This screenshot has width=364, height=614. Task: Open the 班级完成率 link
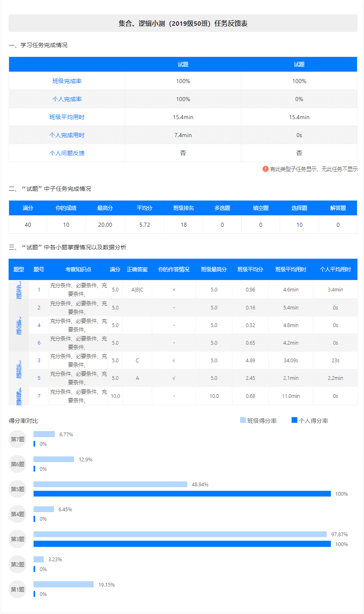tap(67, 81)
